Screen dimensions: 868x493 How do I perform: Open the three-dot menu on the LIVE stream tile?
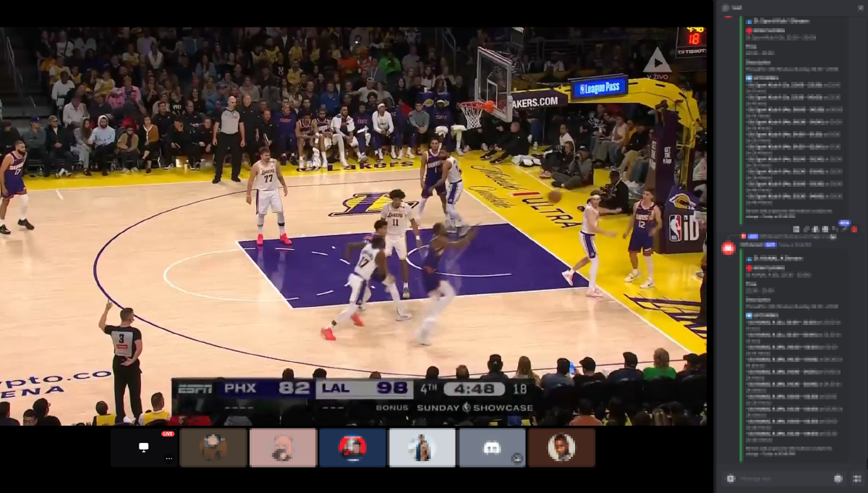click(169, 458)
